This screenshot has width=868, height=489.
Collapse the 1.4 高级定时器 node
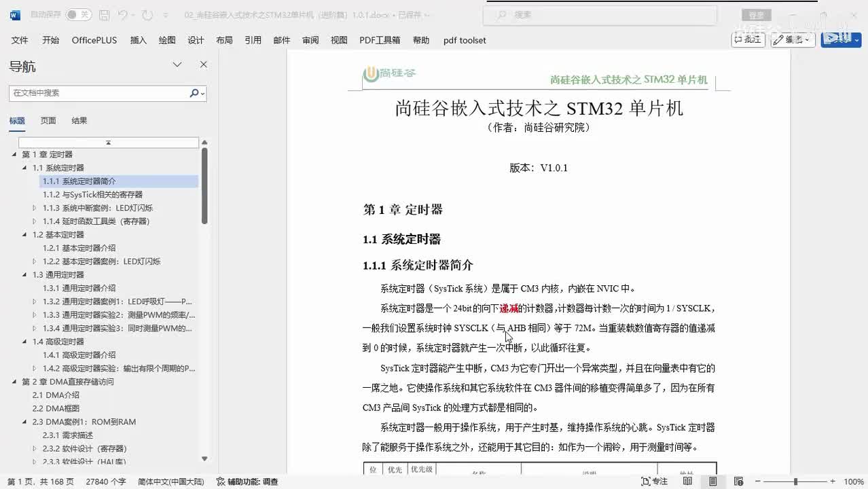[25, 342]
